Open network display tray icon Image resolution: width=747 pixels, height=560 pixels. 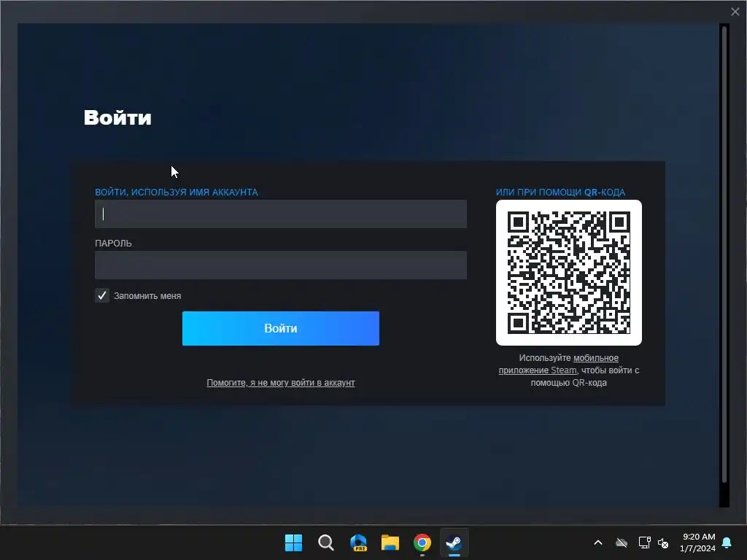click(644, 542)
